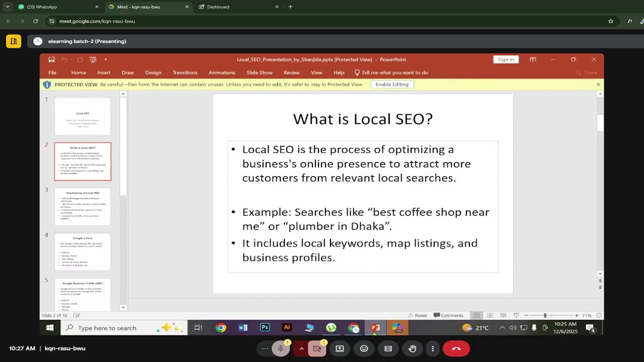Image resolution: width=644 pixels, height=362 pixels.
Task: Show hidden icons chevron in the system tray
Action: point(502,328)
